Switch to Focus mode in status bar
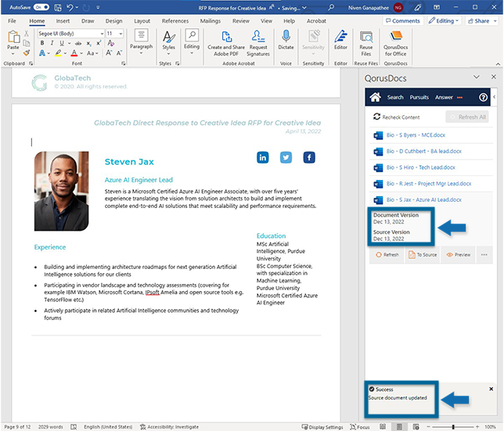504x431 pixels. click(x=360, y=427)
